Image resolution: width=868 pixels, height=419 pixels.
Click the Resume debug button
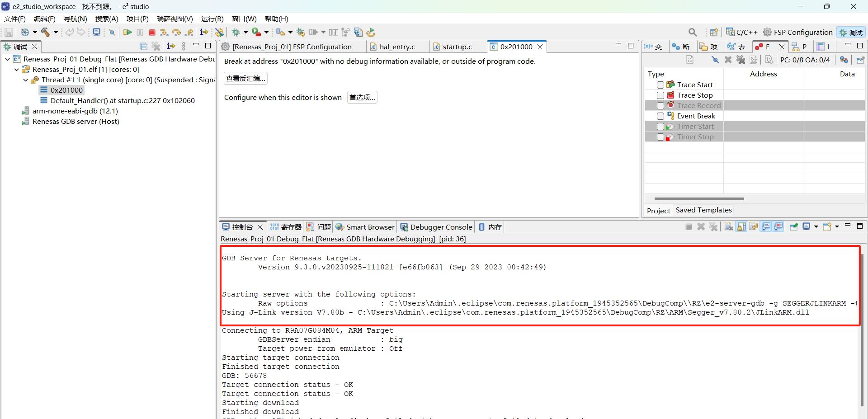click(x=128, y=32)
